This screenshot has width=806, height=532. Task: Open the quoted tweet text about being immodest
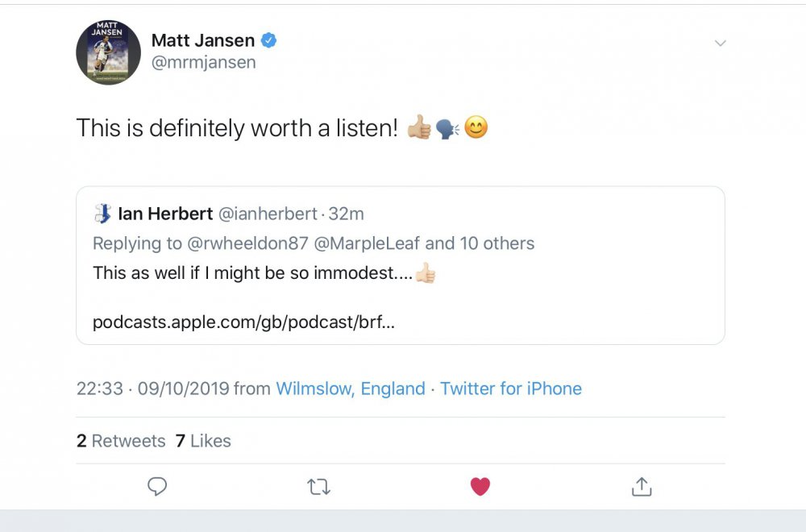point(252,272)
